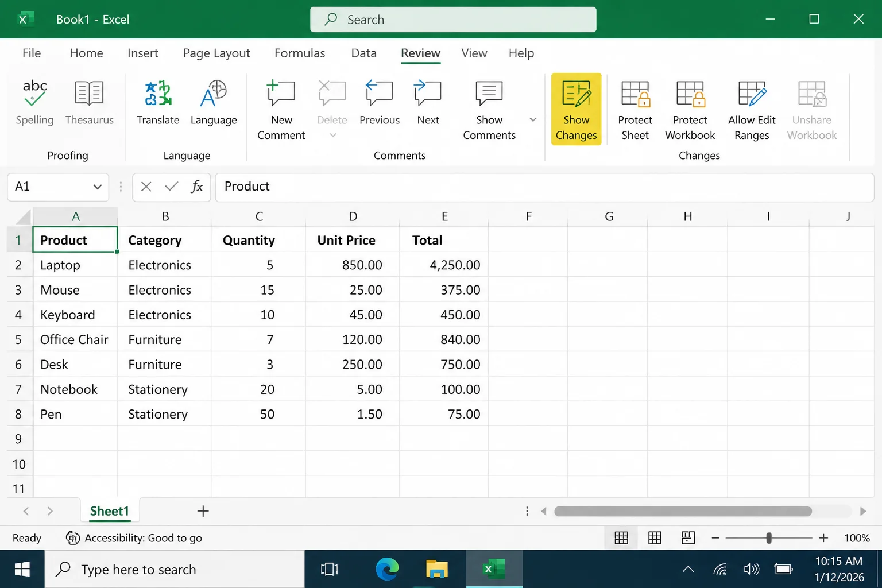Image resolution: width=882 pixels, height=588 pixels.
Task: Click the Unshare Workbook icon
Action: tap(812, 94)
